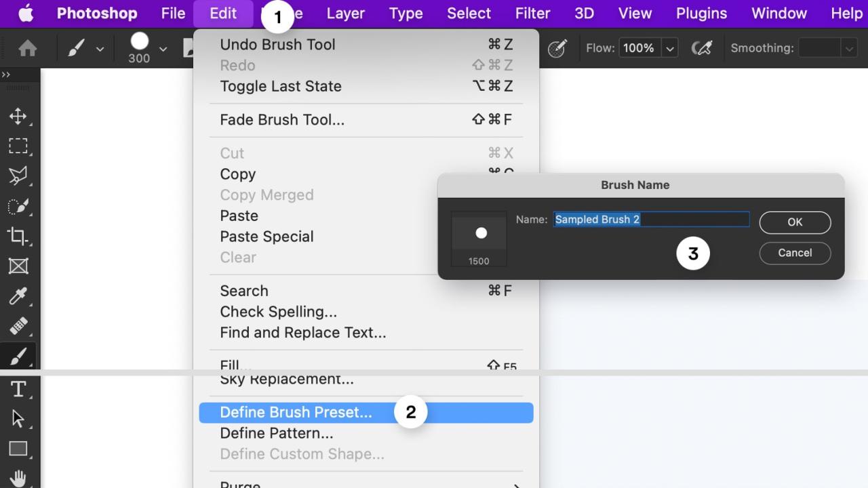Image resolution: width=868 pixels, height=488 pixels.
Task: Click the 1500 brush preview thumbnail
Action: (479, 239)
